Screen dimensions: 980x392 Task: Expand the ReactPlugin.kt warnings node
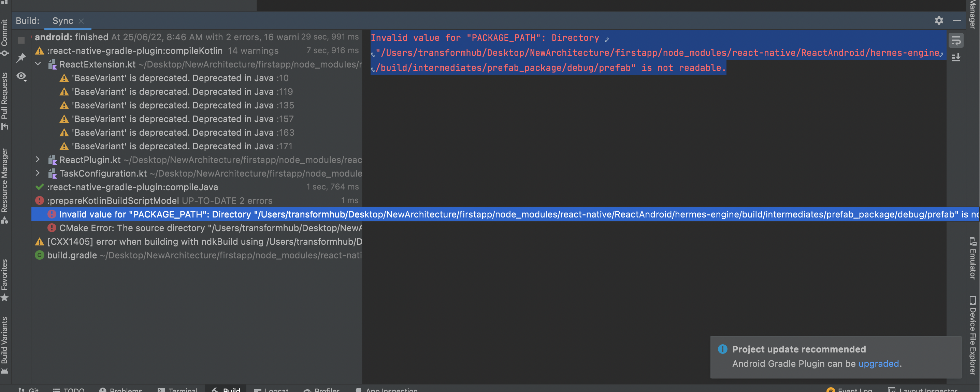click(38, 160)
